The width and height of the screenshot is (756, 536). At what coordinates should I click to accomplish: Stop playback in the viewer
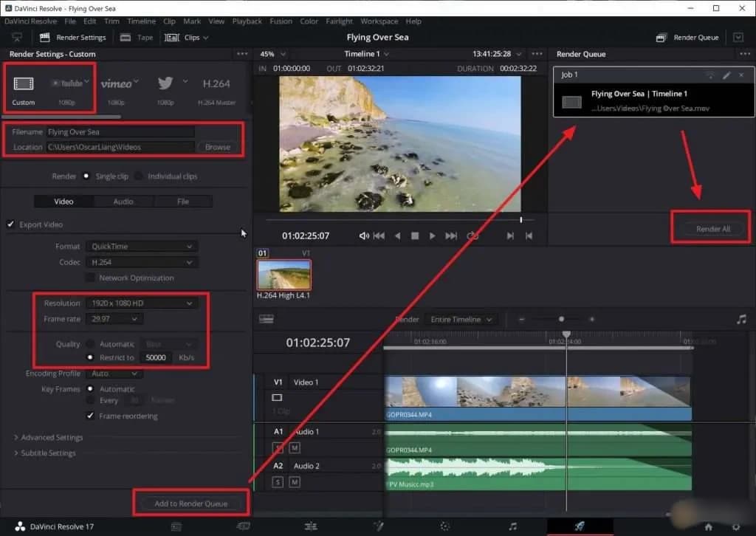(415, 236)
